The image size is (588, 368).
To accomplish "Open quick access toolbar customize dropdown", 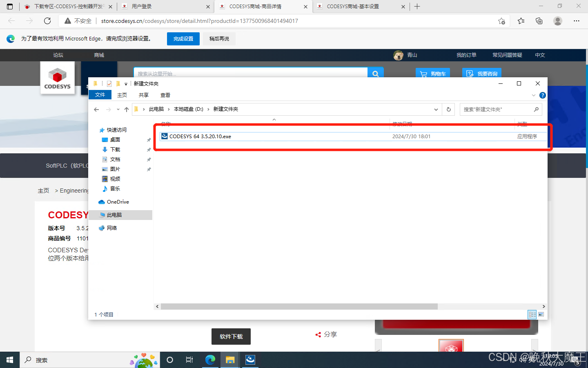I will [x=126, y=84].
